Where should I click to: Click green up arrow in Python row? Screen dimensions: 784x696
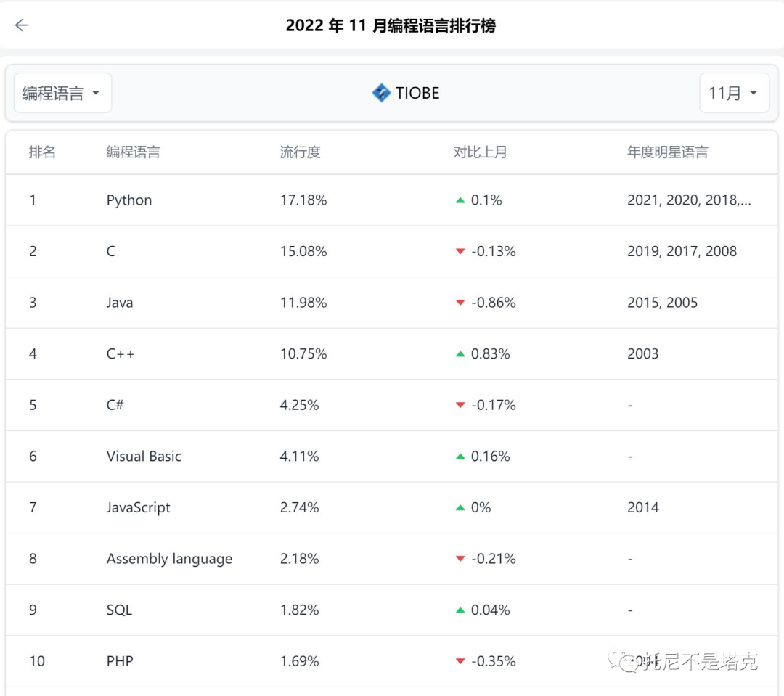(x=460, y=200)
